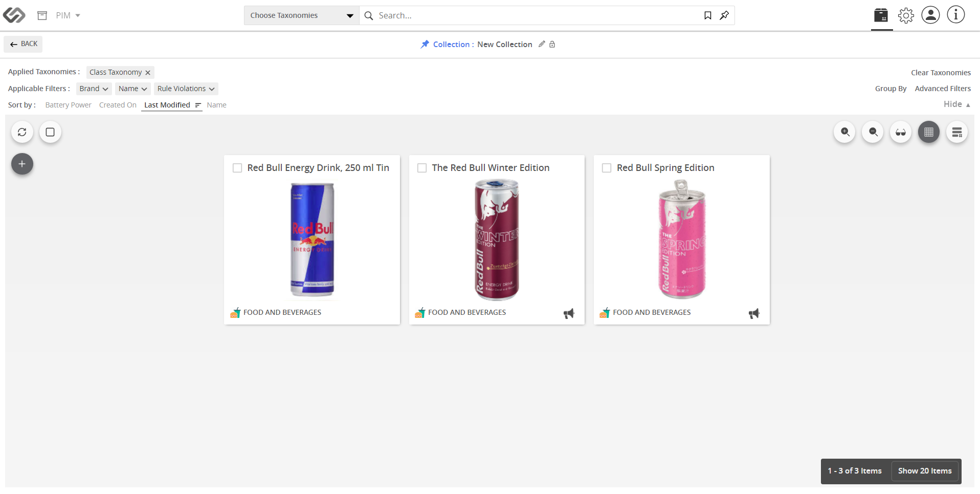
Task: Click the blue pin beside Collection label
Action: pos(425,45)
